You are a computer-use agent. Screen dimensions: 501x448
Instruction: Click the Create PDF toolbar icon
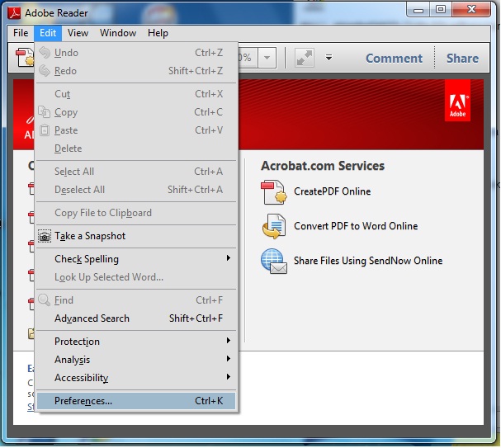(25, 58)
